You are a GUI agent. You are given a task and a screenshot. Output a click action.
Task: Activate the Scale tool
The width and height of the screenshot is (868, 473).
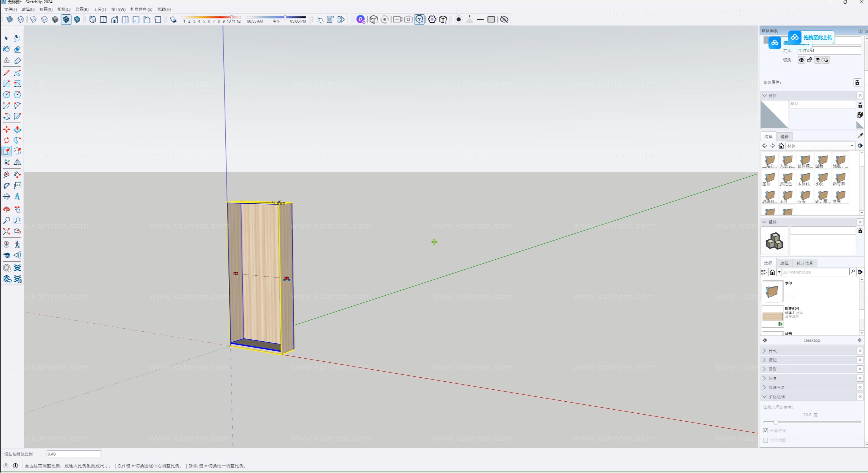(6, 151)
